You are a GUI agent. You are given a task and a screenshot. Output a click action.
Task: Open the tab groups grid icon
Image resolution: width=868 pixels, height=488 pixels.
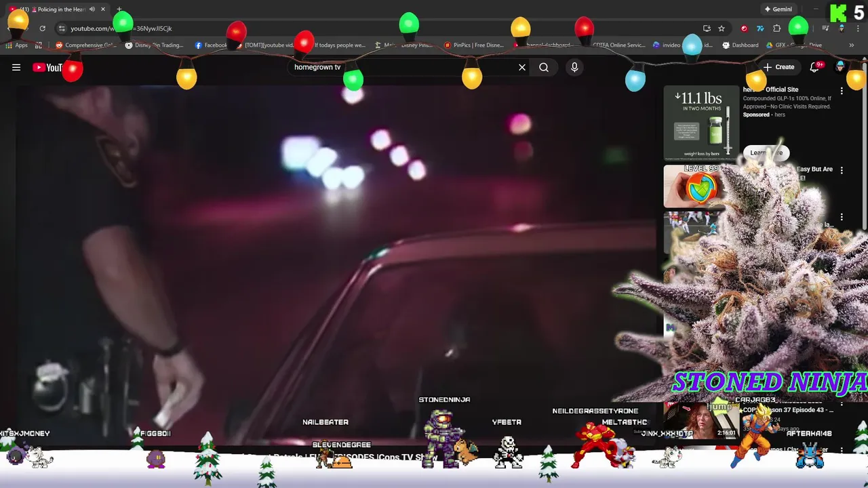(x=39, y=45)
